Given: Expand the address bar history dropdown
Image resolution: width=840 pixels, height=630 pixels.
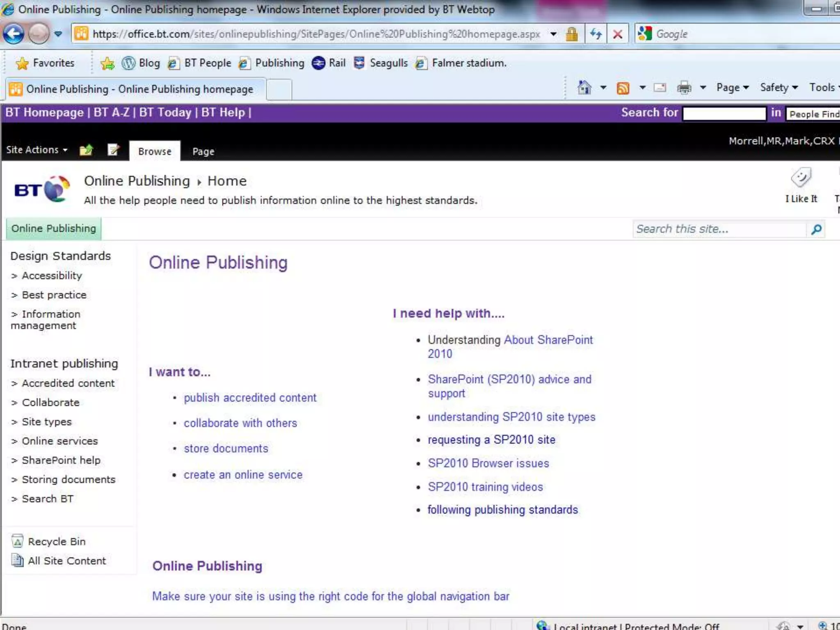Looking at the screenshot, I should tap(553, 34).
